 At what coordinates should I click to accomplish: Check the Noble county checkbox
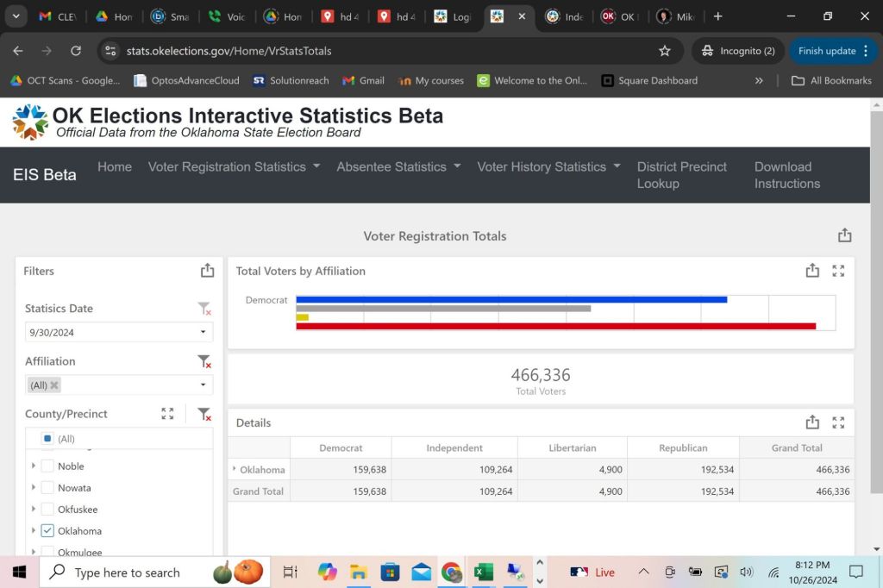47,466
